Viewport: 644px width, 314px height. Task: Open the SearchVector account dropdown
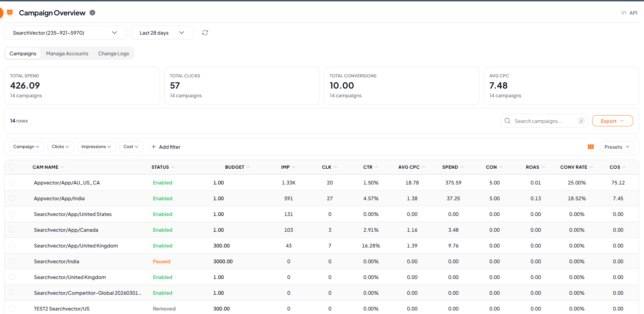tap(65, 33)
